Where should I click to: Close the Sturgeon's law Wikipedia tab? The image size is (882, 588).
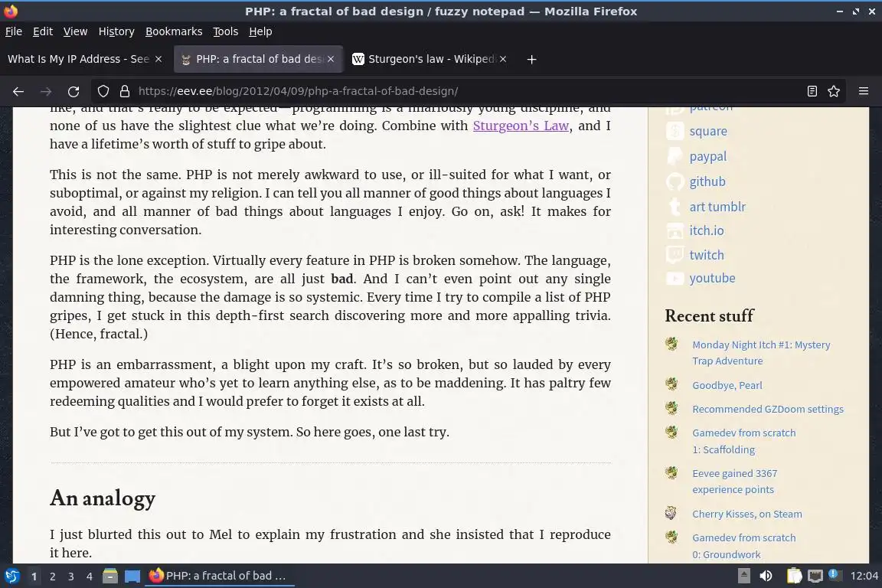(503, 59)
